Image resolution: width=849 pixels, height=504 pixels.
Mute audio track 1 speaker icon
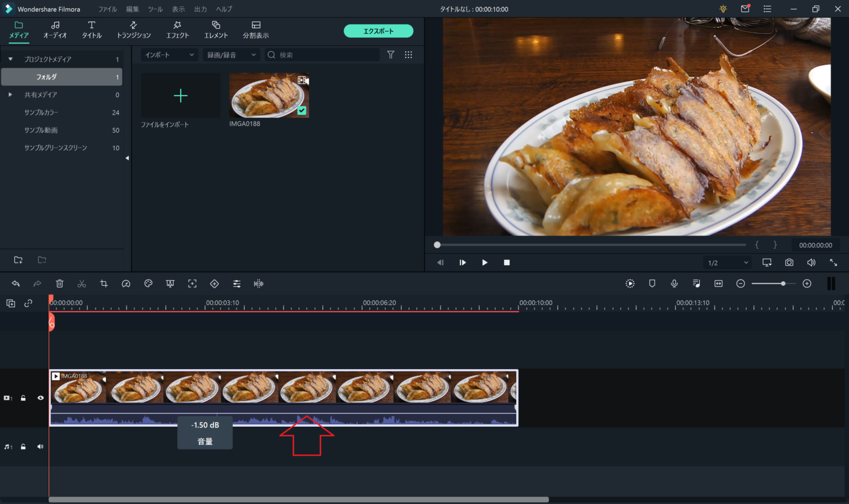click(40, 447)
